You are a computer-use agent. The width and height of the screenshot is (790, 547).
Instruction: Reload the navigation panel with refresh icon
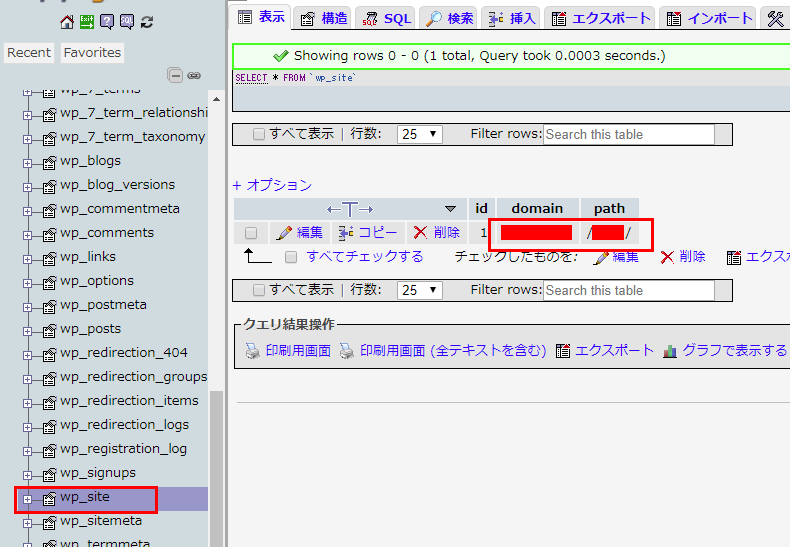pos(147,21)
